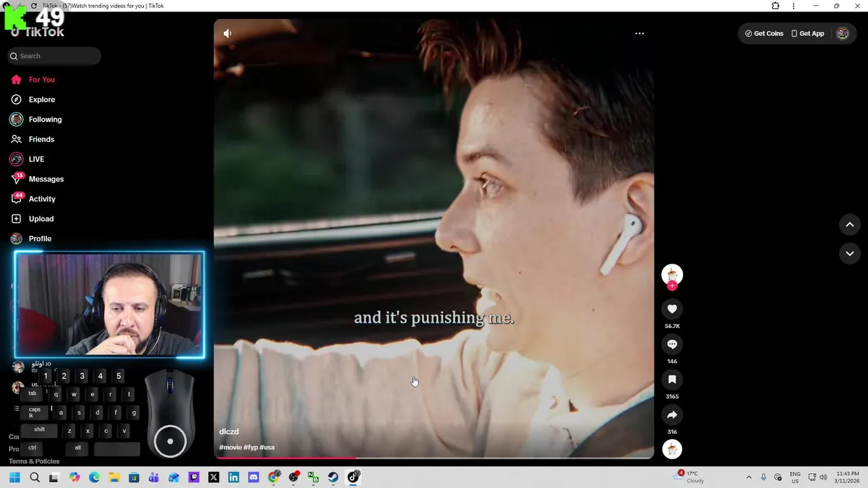This screenshot has height=488, width=868.
Task: Open the Terms & Policies link
Action: [x=34, y=462]
